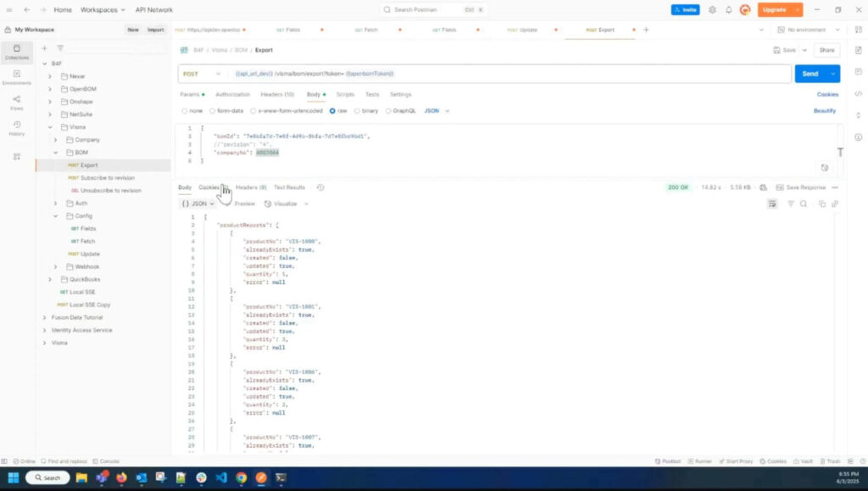The image size is (868, 491).
Task: Open Visual Studio Code from taskbar
Action: pos(221,477)
